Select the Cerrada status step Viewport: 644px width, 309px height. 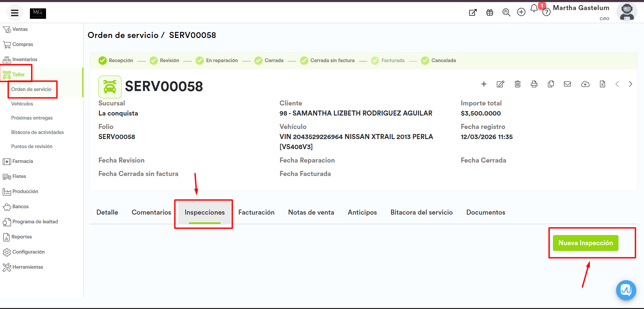point(269,60)
